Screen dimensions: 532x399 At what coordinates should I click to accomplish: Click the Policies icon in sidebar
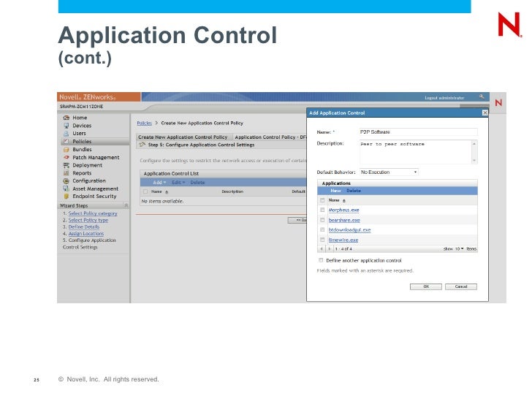pos(66,142)
